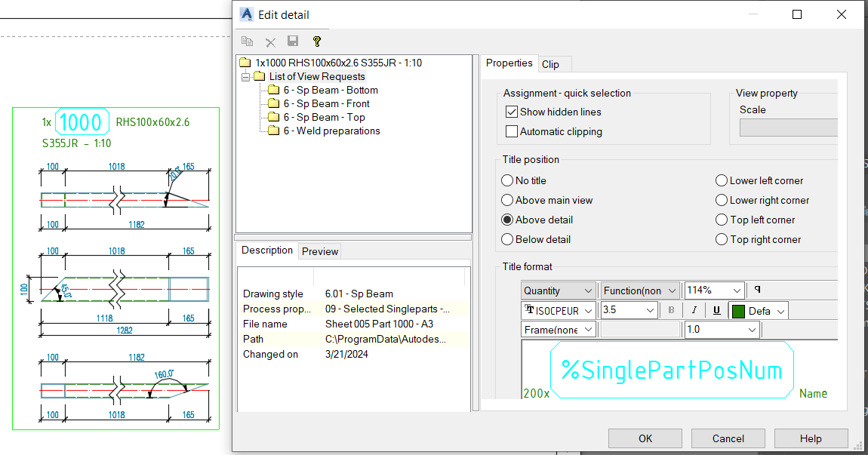Viewport: 868px width, 455px height.
Task: Open the Quantity dropdown in Title format
Action: pos(586,290)
